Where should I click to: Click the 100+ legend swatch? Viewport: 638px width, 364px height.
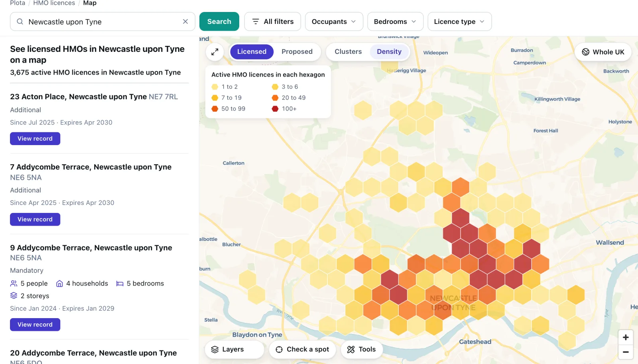(275, 109)
